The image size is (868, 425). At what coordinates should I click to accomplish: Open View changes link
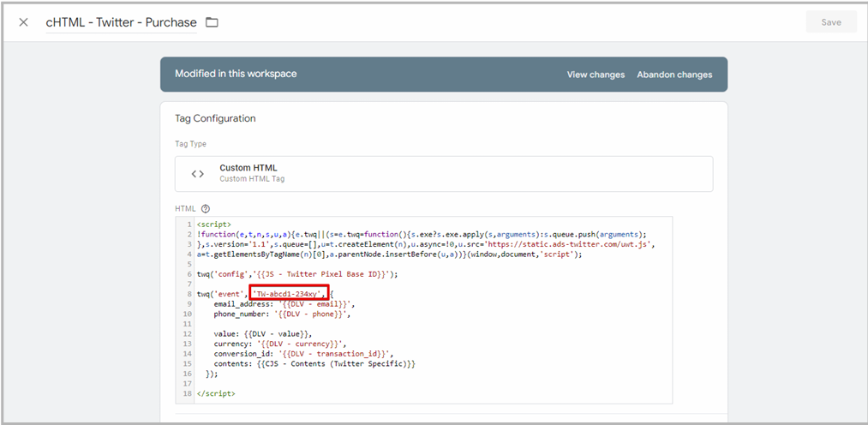point(596,75)
